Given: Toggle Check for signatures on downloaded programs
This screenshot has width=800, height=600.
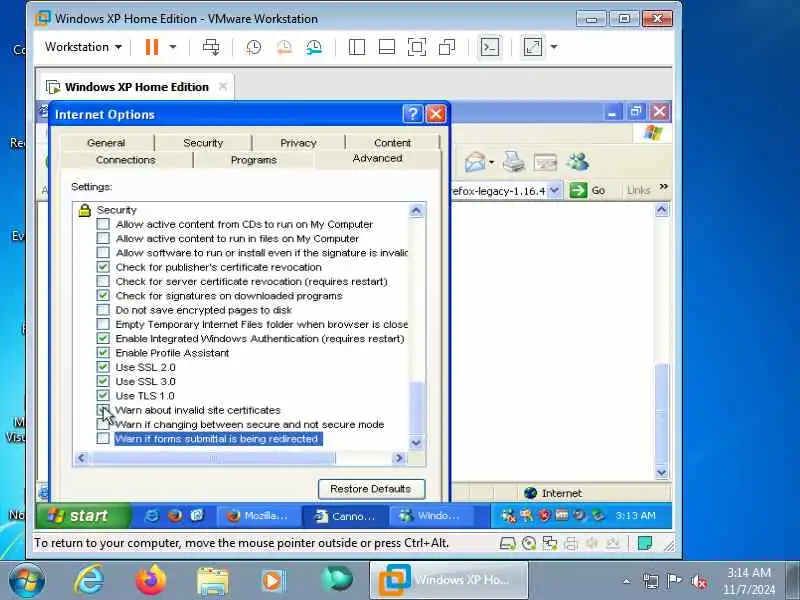Looking at the screenshot, I should click(103, 295).
